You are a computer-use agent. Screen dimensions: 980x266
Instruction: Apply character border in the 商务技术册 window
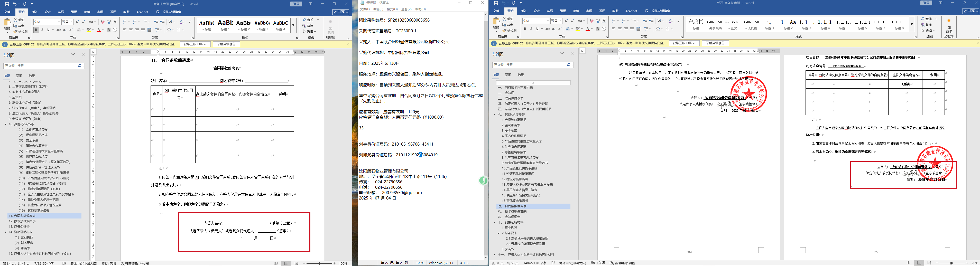point(115,22)
